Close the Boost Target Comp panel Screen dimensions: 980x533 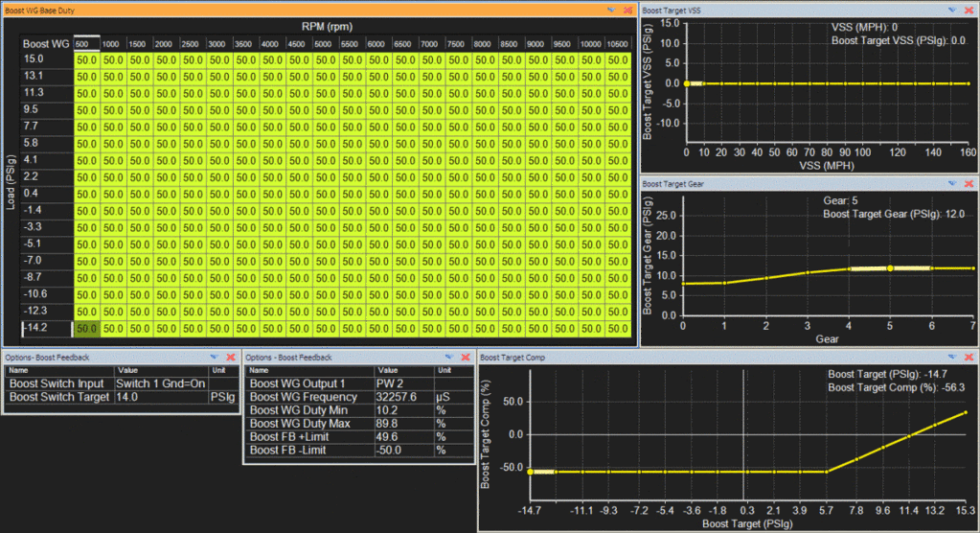969,357
